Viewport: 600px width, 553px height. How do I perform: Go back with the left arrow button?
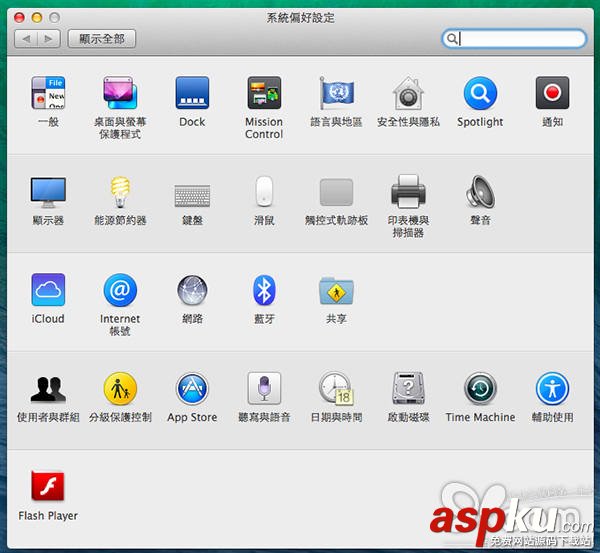coord(26,39)
